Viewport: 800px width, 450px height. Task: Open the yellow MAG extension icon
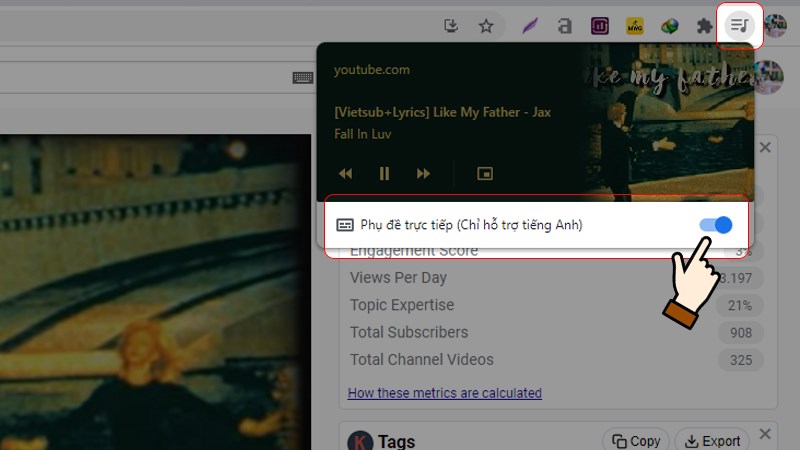coord(635,26)
